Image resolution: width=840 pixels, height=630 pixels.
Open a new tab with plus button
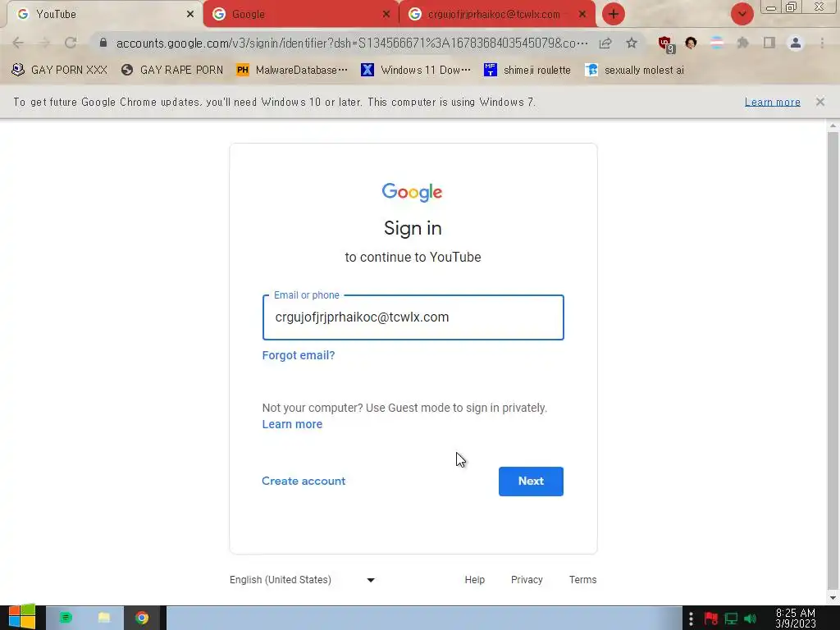pyautogui.click(x=614, y=14)
